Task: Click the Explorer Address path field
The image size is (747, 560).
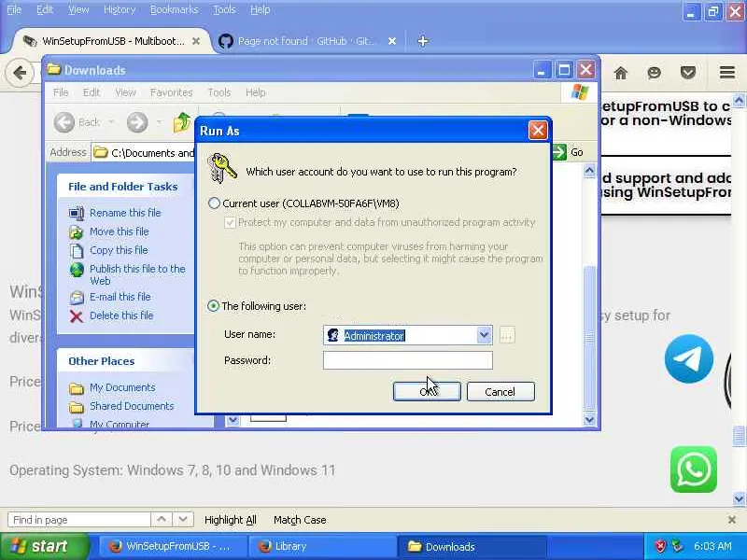Action: coord(145,153)
